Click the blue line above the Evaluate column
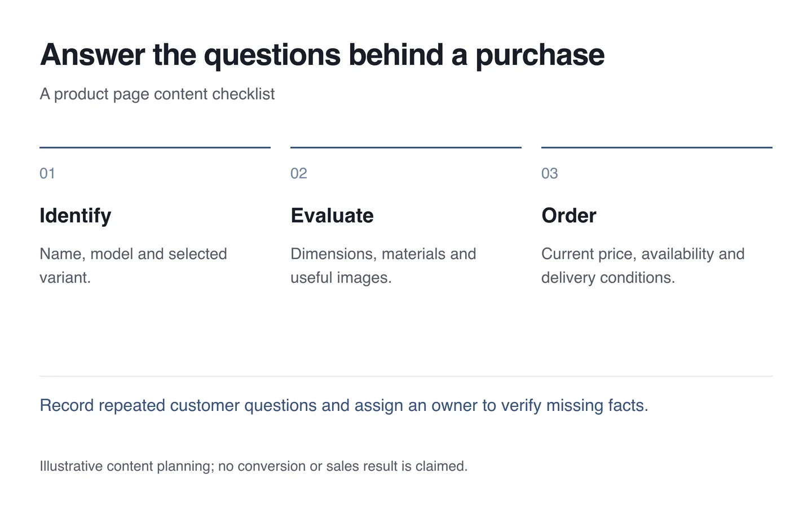 coord(406,147)
